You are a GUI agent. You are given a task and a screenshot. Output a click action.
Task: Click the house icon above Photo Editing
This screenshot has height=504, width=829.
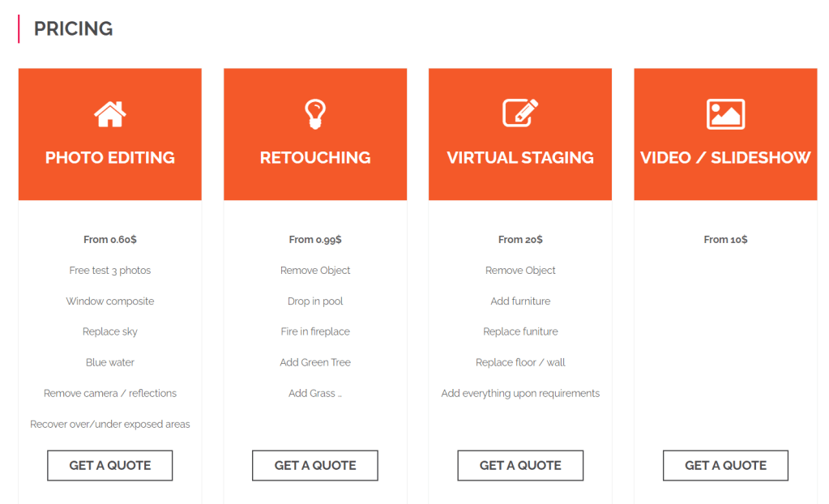tap(110, 114)
